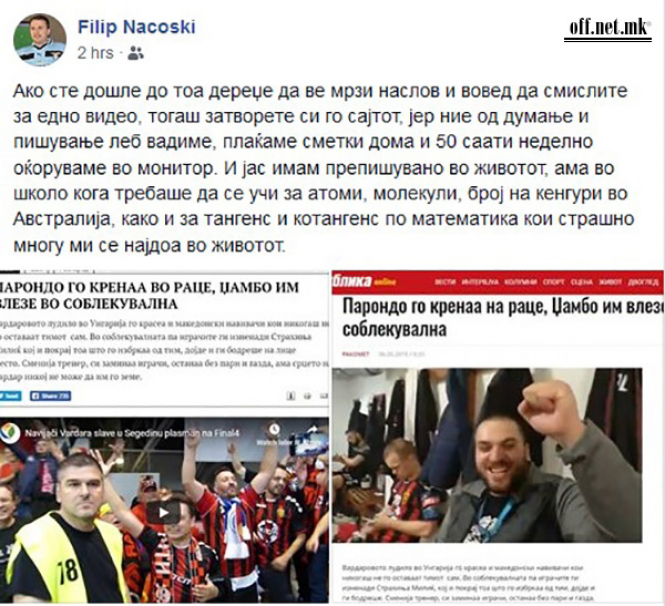Click the Watch later clock icon
Image resolution: width=665 pixels, height=606 pixels.
pos(274,429)
